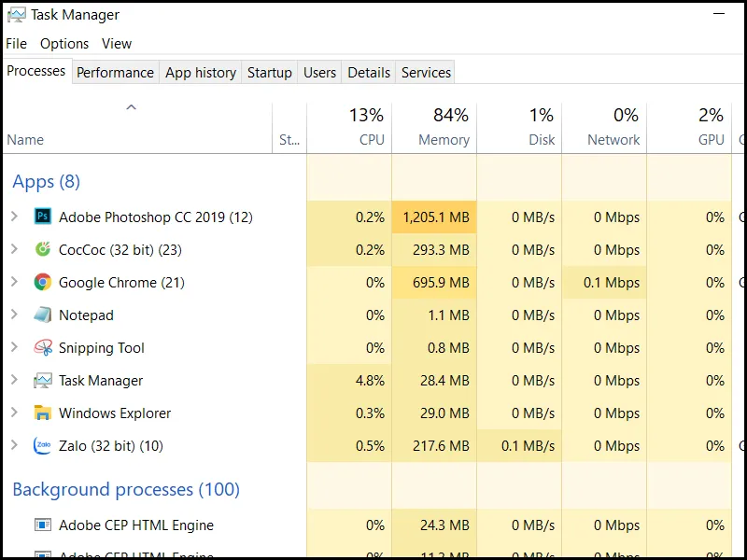
Task: Select the Snipping Tool icon
Action: coord(43,347)
